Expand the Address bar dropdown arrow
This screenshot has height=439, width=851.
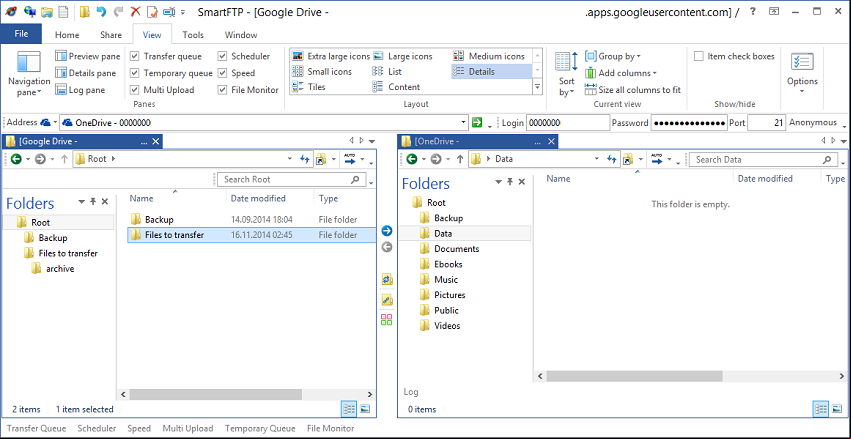pos(463,123)
